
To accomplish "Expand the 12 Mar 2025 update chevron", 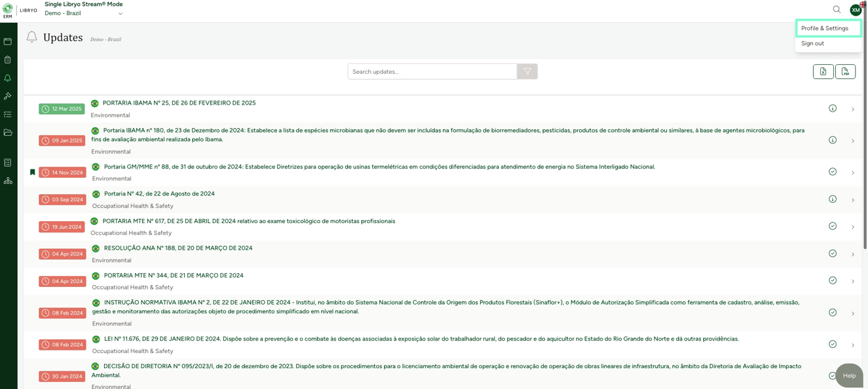I will coord(853,110).
